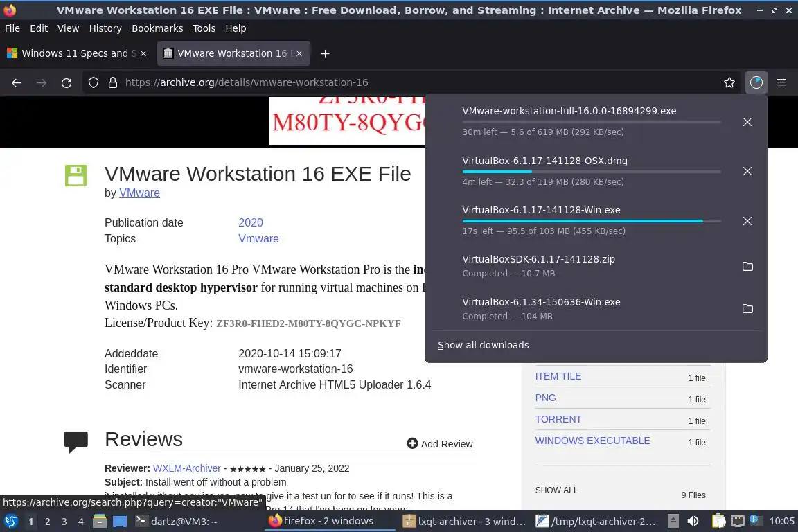Click the VMware-workstation-full download progress bar
This screenshot has height=532, width=798.
[x=592, y=122]
